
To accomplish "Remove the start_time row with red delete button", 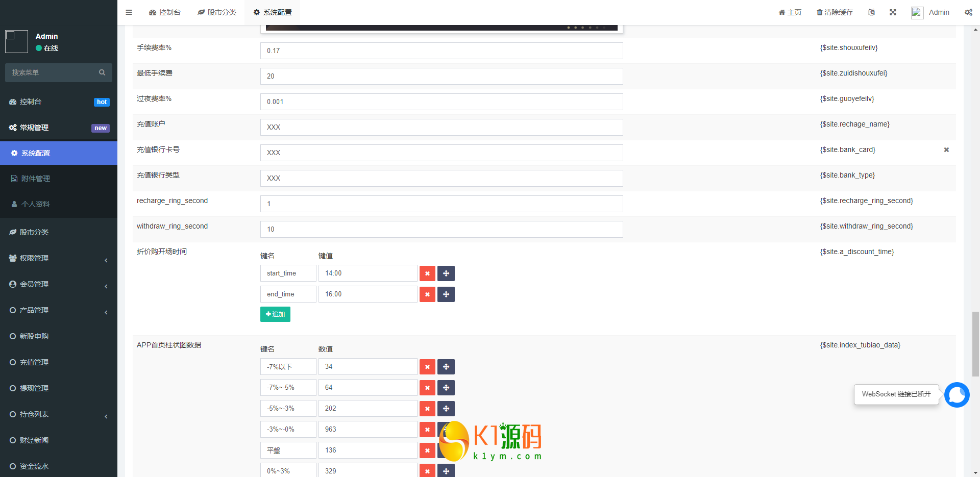I will coord(427,273).
